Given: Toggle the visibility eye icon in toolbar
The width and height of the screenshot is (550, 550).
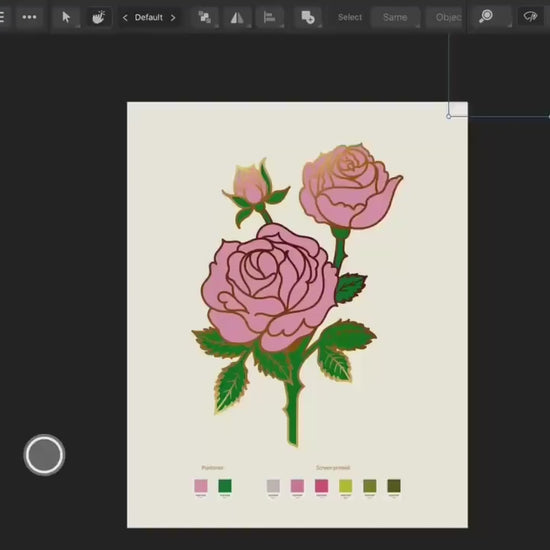Looking at the screenshot, I should (x=530, y=16).
